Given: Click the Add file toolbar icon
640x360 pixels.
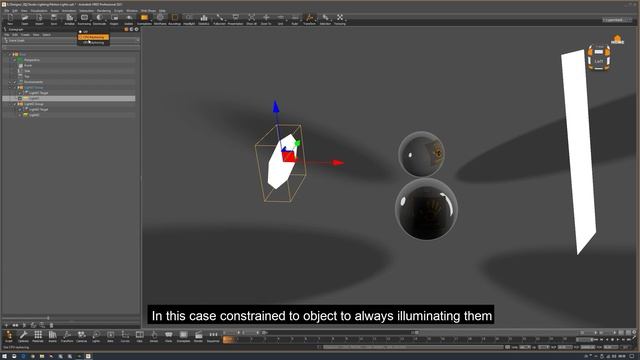Looking at the screenshot, I should tap(39, 19).
